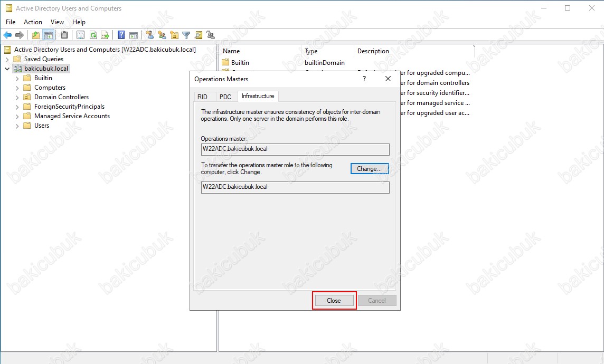Select ForeignSecurityPrincipals in the tree
The width and height of the screenshot is (604, 364).
(x=69, y=107)
